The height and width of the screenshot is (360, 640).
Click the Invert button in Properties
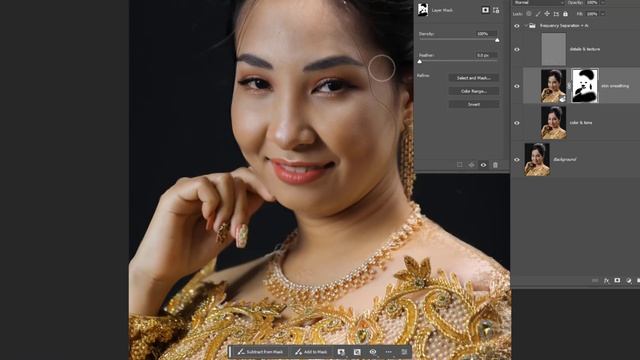pyautogui.click(x=473, y=104)
